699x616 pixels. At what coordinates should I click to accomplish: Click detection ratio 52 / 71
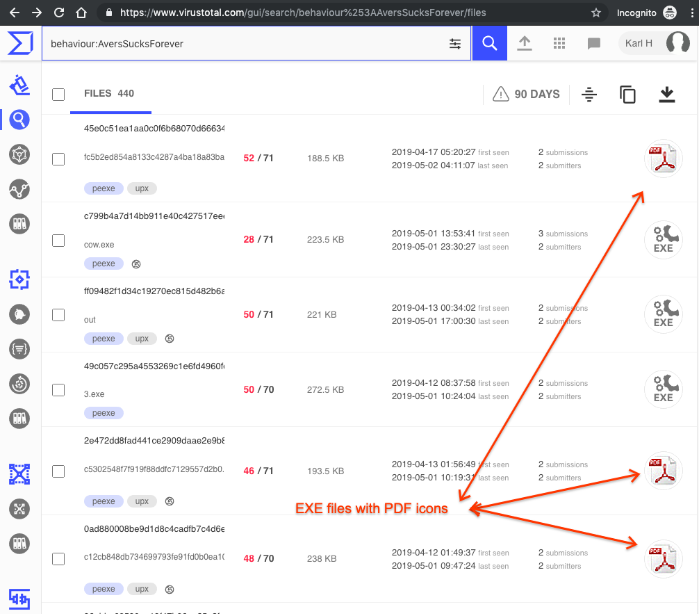click(258, 158)
